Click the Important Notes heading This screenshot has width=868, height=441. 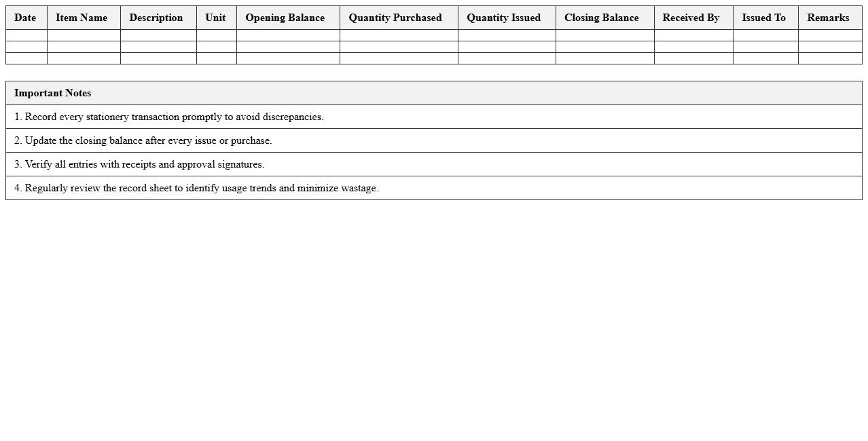(x=53, y=93)
